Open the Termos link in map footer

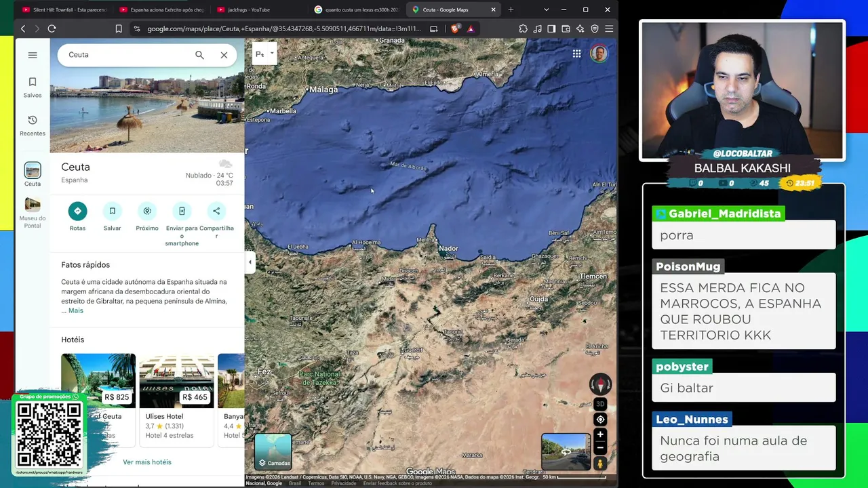click(316, 483)
